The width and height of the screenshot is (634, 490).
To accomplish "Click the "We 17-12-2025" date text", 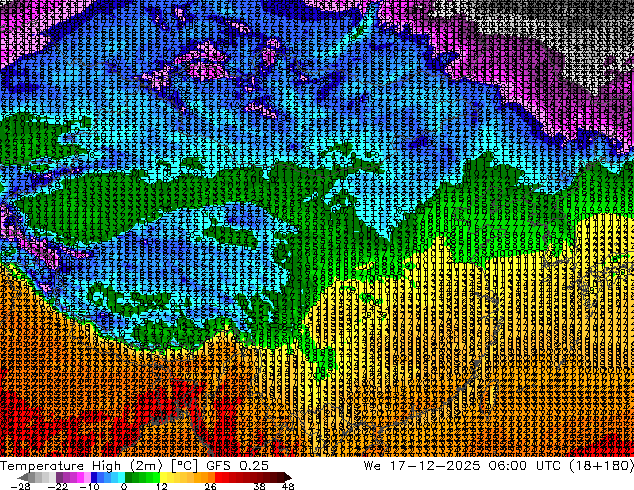I will pyautogui.click(x=422, y=466).
